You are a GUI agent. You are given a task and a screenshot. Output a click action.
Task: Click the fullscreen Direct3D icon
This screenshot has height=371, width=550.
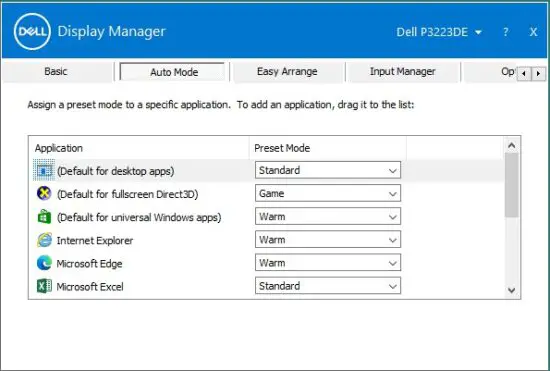44,194
